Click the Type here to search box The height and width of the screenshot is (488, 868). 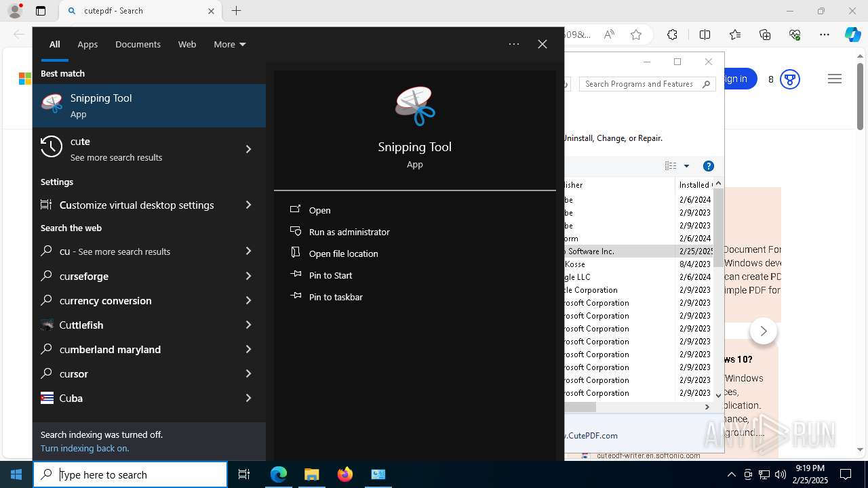(x=130, y=474)
